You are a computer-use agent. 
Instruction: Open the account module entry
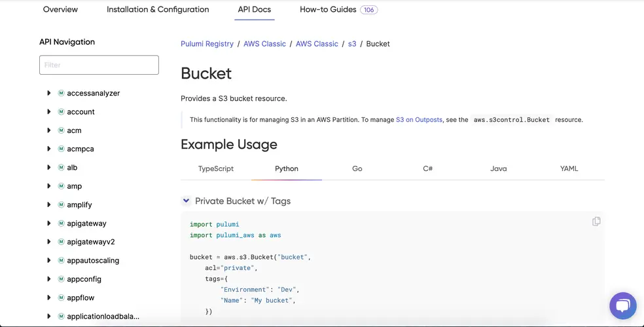pyautogui.click(x=80, y=111)
